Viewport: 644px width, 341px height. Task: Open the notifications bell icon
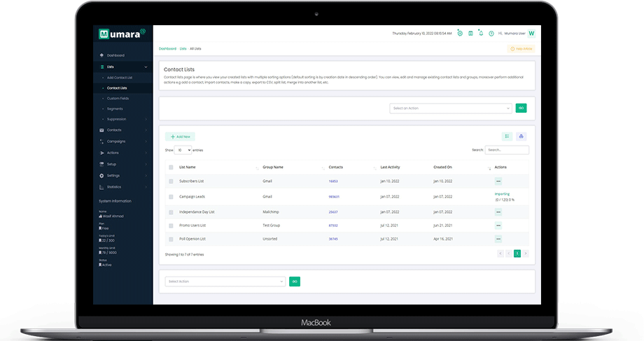pyautogui.click(x=481, y=34)
